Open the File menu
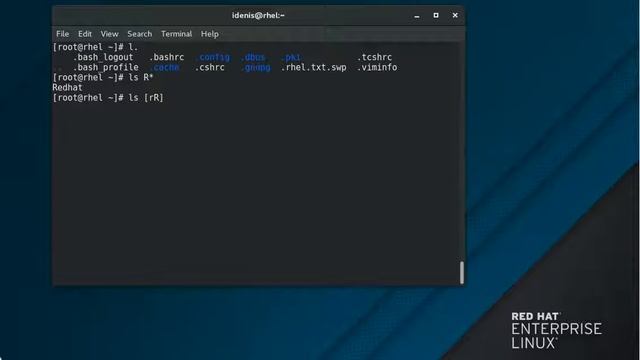The height and width of the screenshot is (360, 640). click(62, 34)
